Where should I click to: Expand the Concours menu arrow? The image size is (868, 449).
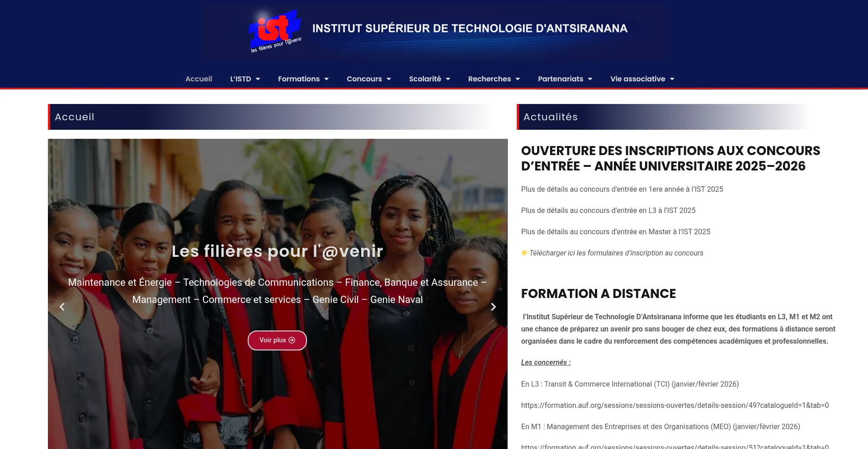click(388, 79)
